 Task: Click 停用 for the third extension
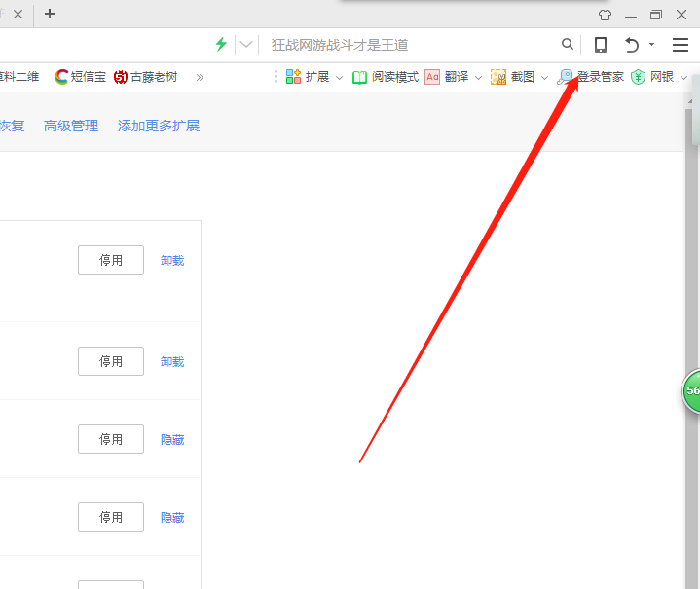111,439
